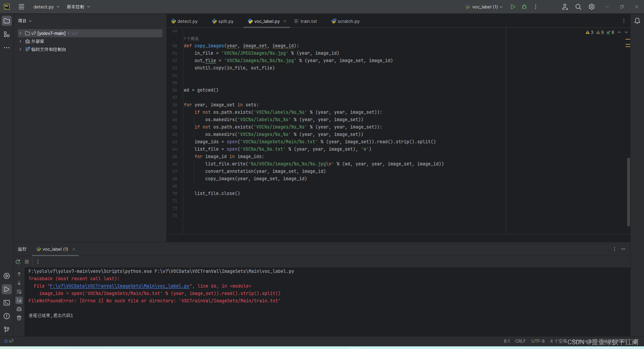Open the Terminal tool window
The width and height of the screenshot is (644, 349).
coord(7,303)
